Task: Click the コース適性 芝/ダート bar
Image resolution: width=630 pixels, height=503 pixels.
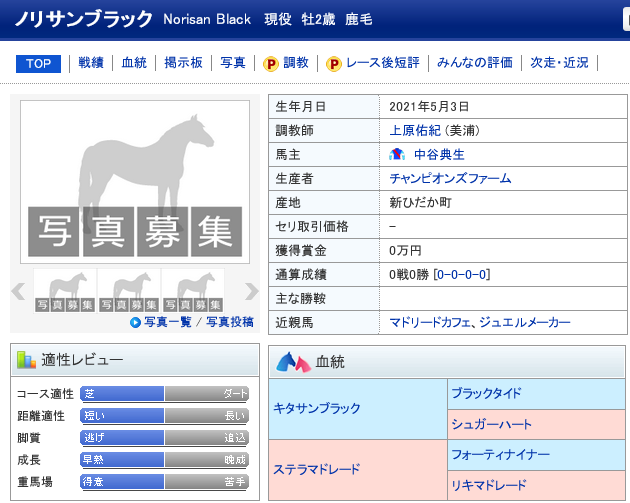Action: (164, 394)
